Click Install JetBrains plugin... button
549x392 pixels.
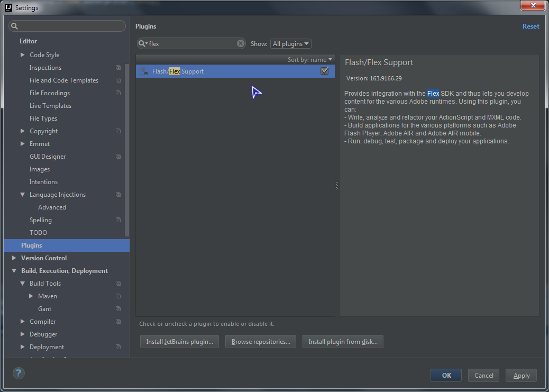pos(180,342)
